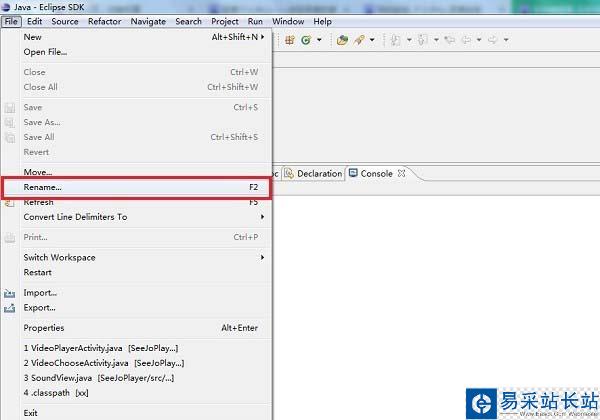
Task: Choose Move... from the File menu
Action: pos(136,172)
